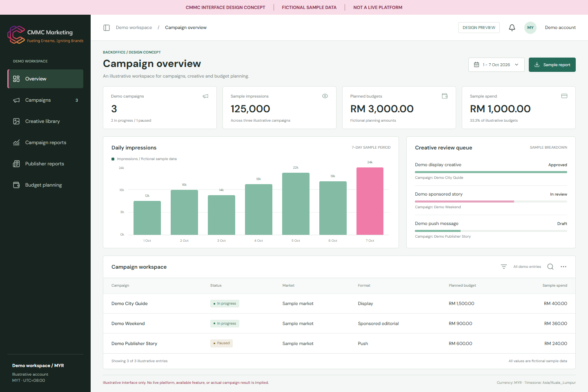The width and height of the screenshot is (588, 392).
Task: Open Budget planning in the sidebar
Action: [x=45, y=185]
